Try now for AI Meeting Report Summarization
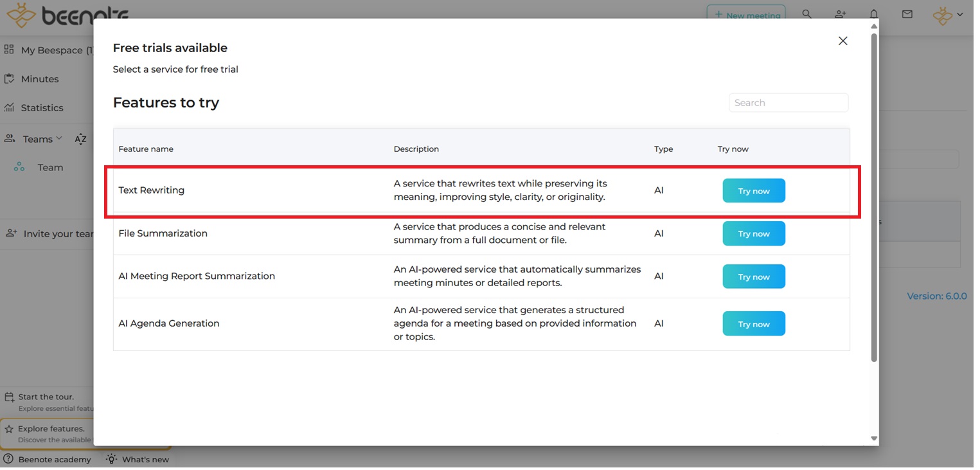 click(753, 276)
